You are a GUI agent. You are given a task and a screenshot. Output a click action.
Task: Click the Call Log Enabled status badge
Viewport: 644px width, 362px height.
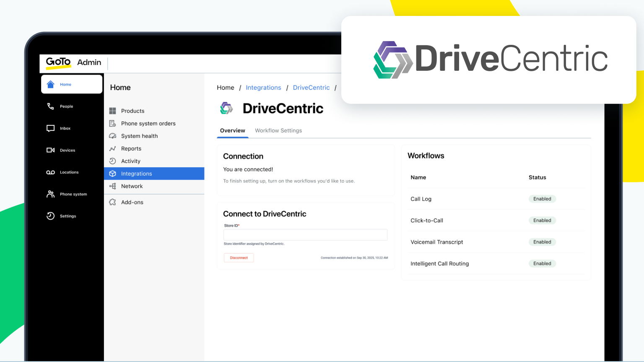point(542,199)
